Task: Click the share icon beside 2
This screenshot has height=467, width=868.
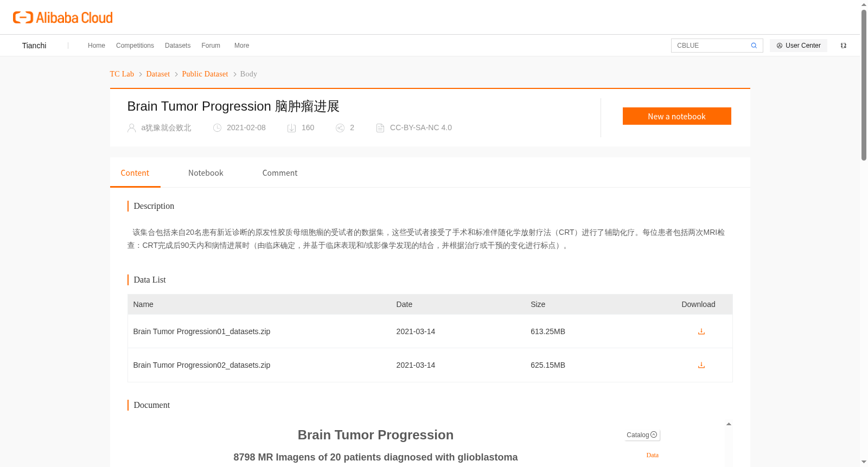Action: [340, 128]
